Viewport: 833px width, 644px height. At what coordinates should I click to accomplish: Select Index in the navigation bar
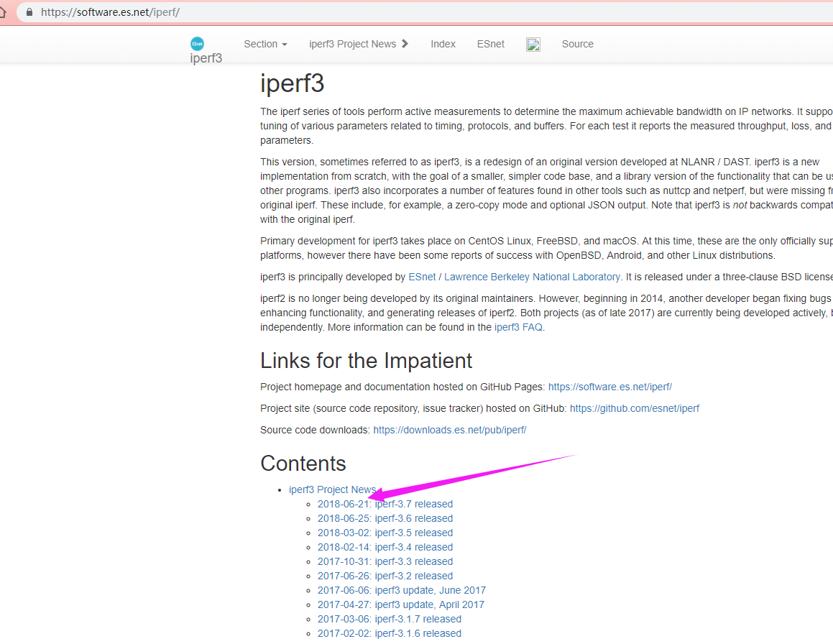tap(443, 44)
